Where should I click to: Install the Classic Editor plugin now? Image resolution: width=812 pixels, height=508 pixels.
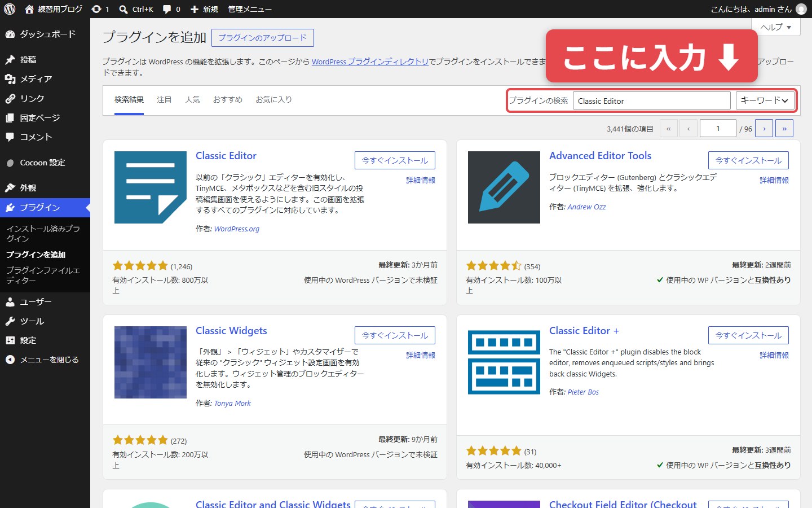point(395,160)
